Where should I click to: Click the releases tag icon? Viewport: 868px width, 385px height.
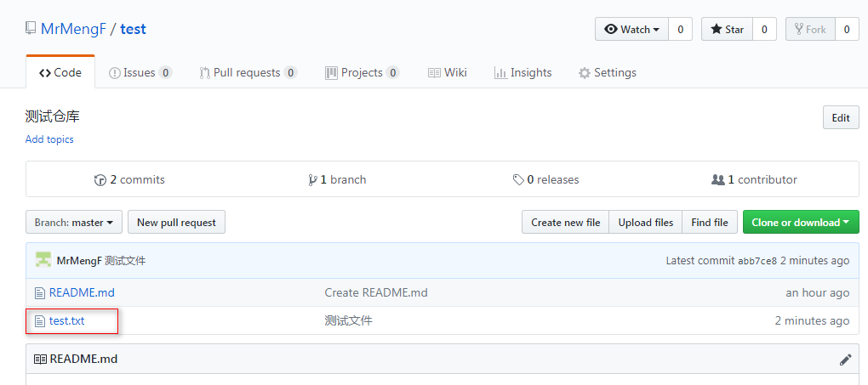pyautogui.click(x=518, y=180)
